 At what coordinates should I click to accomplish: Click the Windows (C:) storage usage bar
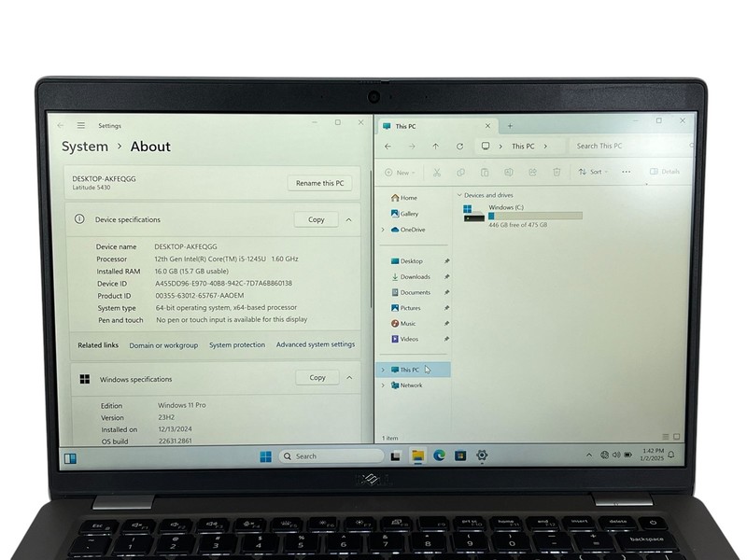[x=535, y=217]
